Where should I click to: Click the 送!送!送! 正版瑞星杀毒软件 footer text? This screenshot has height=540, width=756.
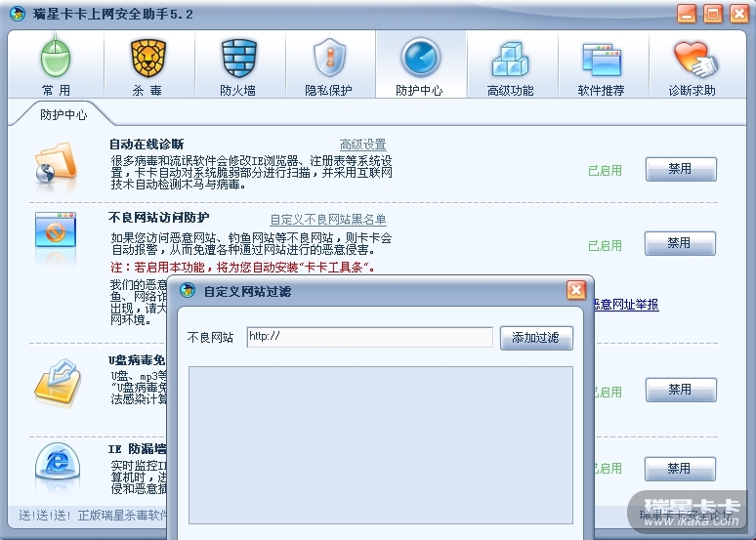click(x=93, y=516)
